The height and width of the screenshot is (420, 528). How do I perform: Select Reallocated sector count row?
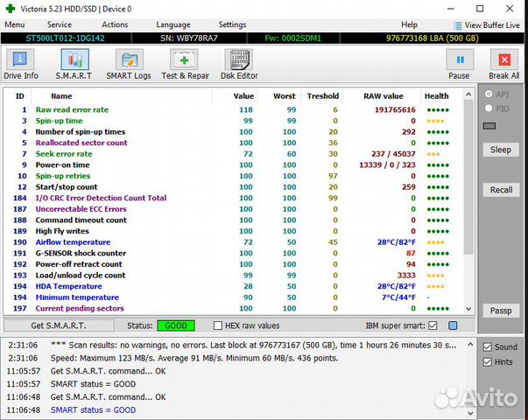tap(232, 143)
